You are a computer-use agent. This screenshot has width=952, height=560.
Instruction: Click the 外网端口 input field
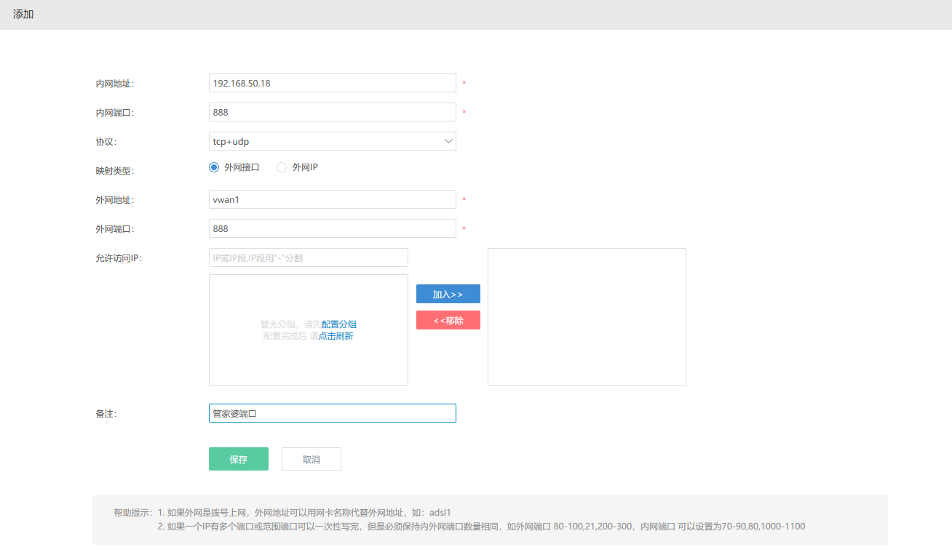point(332,228)
